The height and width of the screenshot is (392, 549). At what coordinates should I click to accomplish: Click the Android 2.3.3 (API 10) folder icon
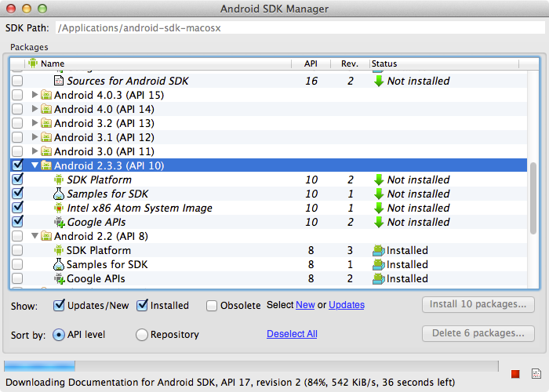tap(46, 165)
